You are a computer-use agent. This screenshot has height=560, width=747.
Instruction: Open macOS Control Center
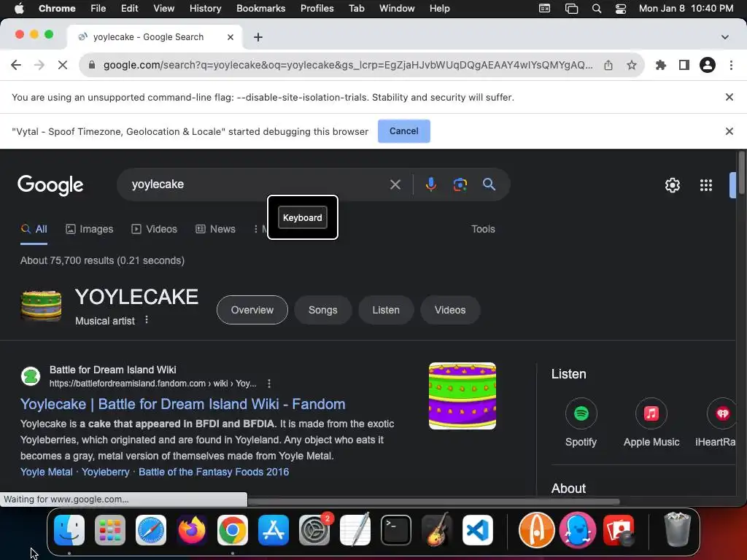620,9
